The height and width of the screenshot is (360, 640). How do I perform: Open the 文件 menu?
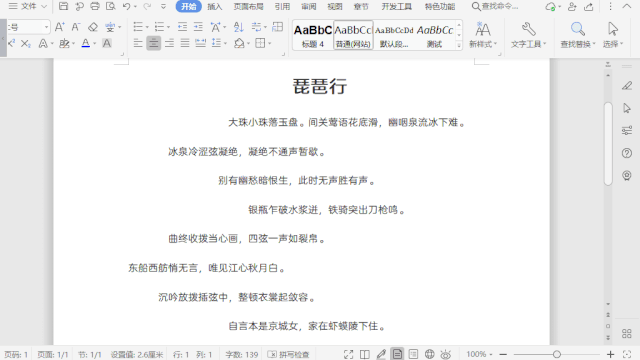(x=28, y=6)
